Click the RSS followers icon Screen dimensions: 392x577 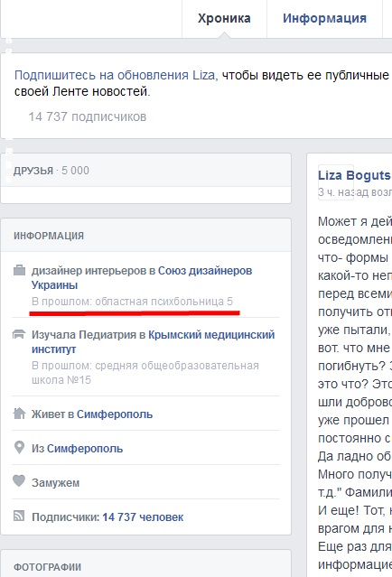point(19,516)
